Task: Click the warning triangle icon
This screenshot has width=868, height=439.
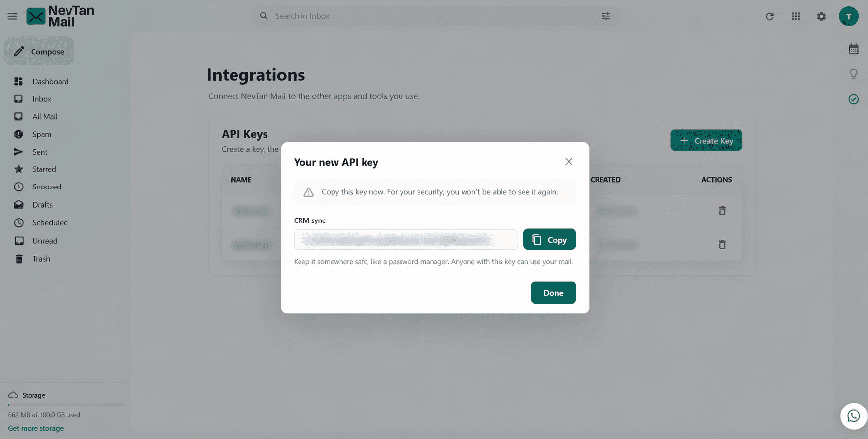Action: (x=308, y=192)
